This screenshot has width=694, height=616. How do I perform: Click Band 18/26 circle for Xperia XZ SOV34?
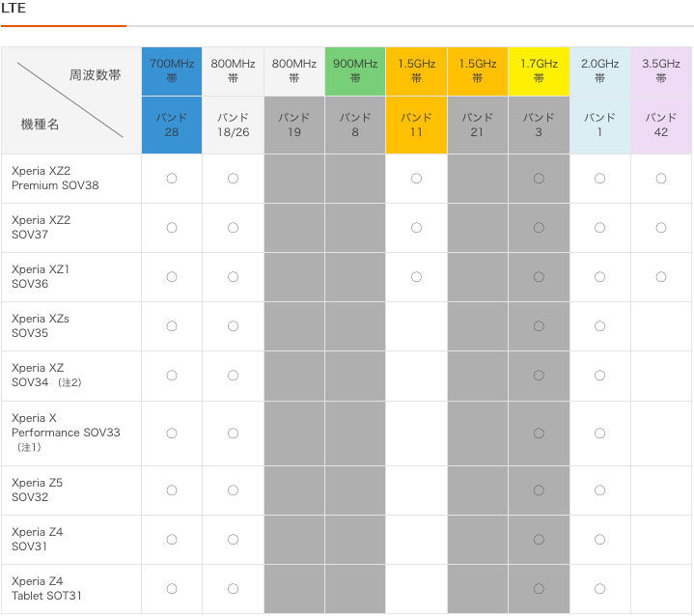click(x=233, y=375)
